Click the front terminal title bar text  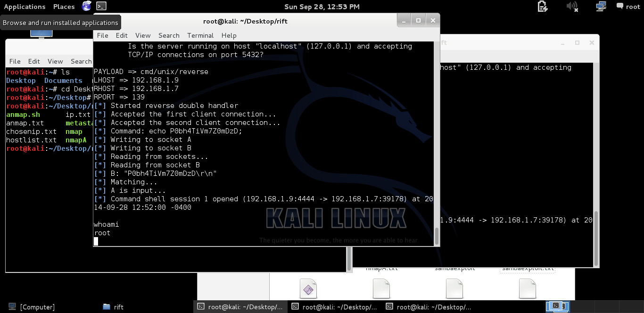click(x=245, y=21)
